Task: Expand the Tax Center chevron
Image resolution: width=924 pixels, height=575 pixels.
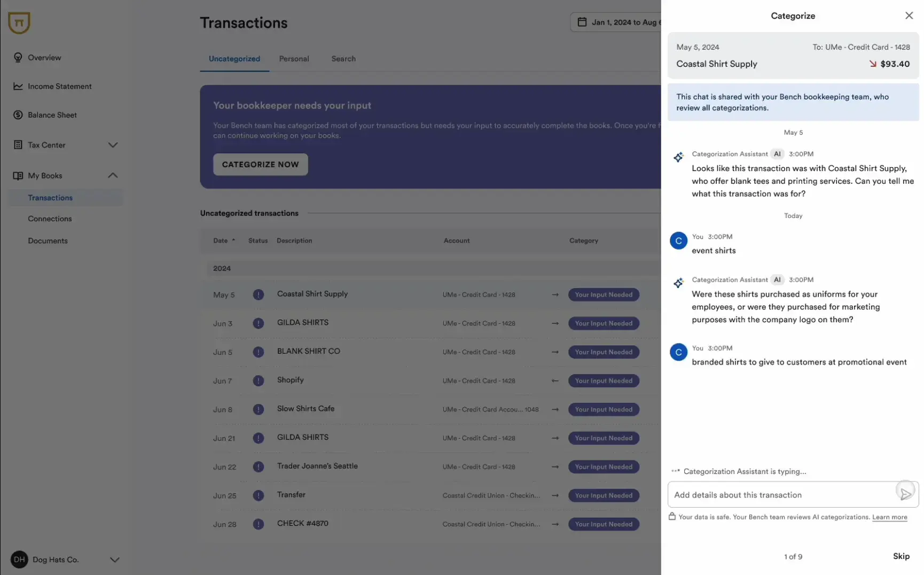Action: (x=113, y=145)
